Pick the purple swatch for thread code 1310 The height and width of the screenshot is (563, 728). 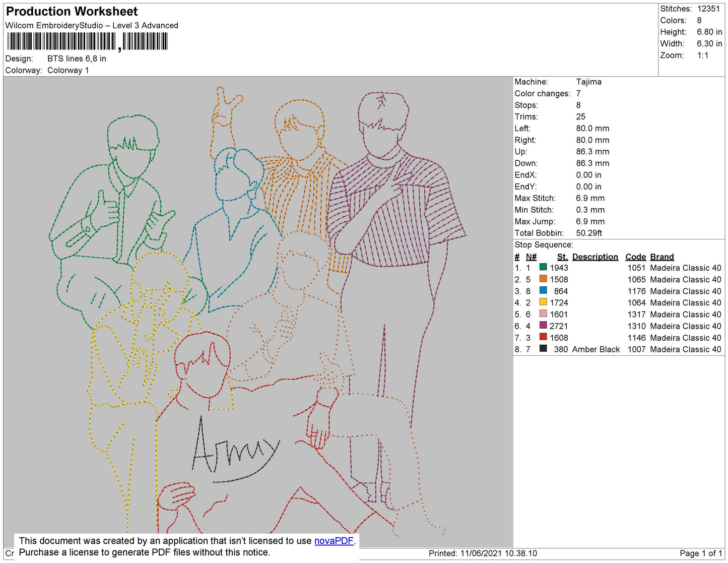tap(543, 325)
